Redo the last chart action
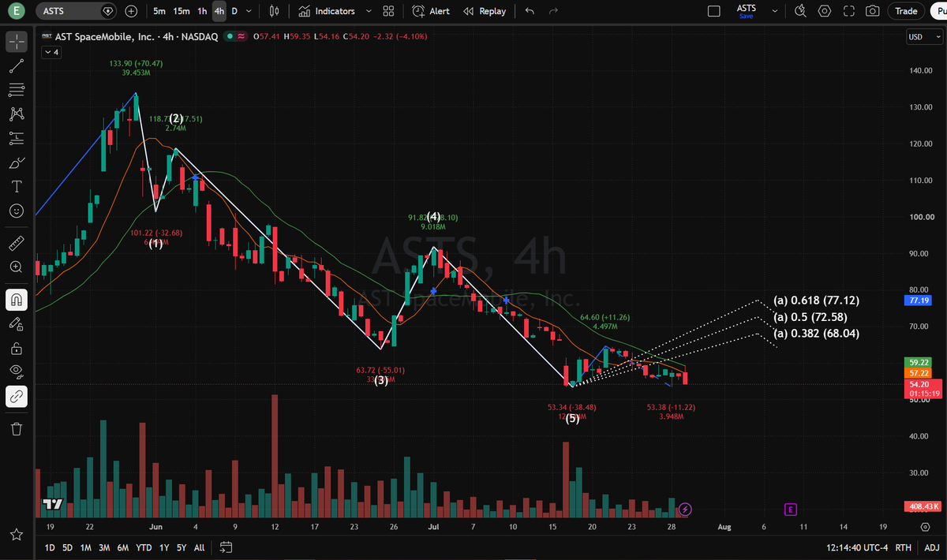947x560 pixels. coord(553,11)
